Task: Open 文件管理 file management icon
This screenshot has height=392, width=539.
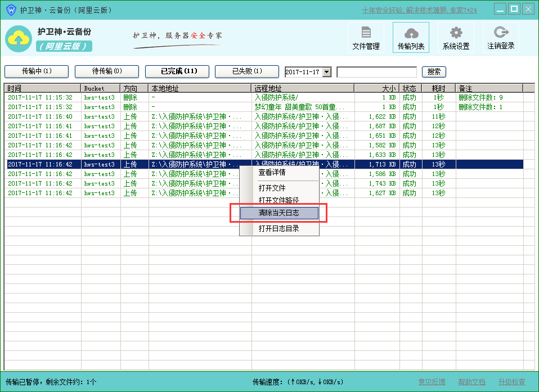Action: pos(366,38)
